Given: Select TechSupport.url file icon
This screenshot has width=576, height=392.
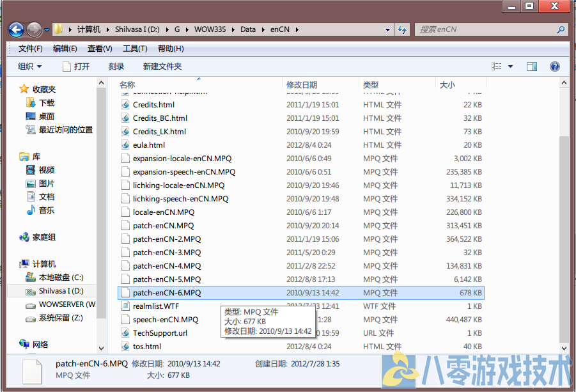Looking at the screenshot, I should (x=126, y=333).
